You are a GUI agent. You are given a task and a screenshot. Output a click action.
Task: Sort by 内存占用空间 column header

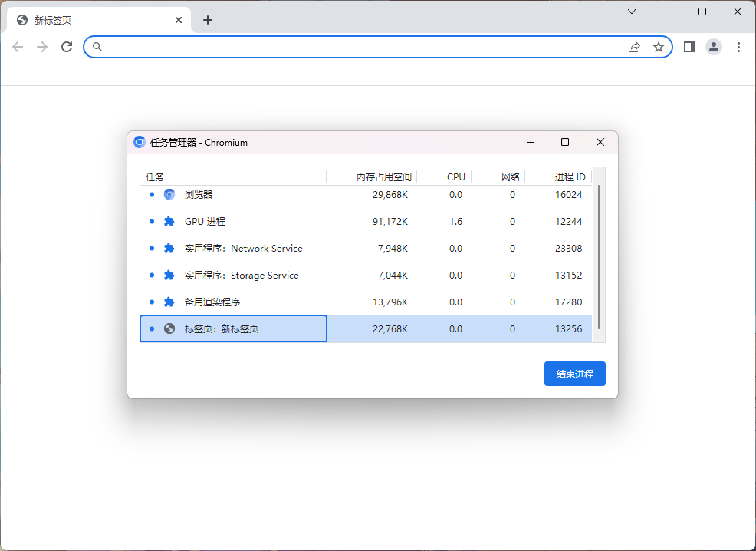click(383, 177)
